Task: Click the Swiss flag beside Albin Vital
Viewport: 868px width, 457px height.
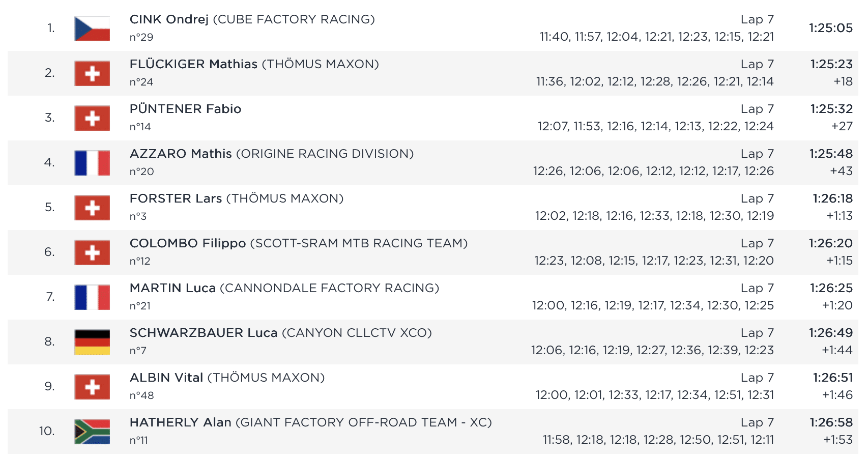Action: [92, 387]
